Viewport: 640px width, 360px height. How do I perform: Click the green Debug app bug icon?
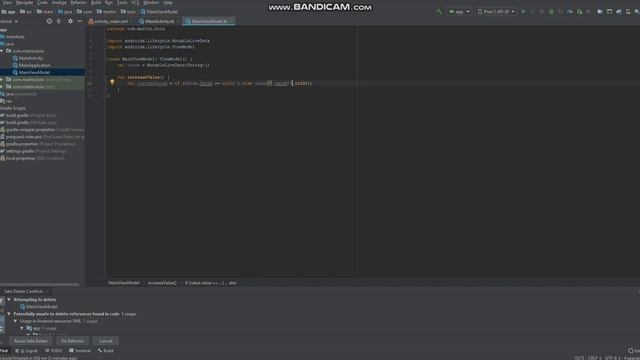pos(551,12)
